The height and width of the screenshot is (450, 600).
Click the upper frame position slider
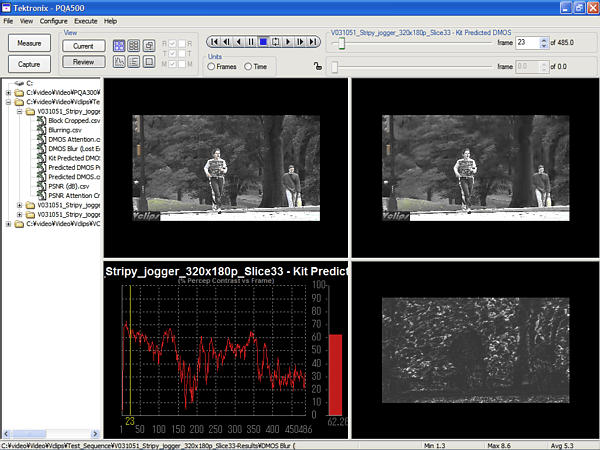(342, 44)
